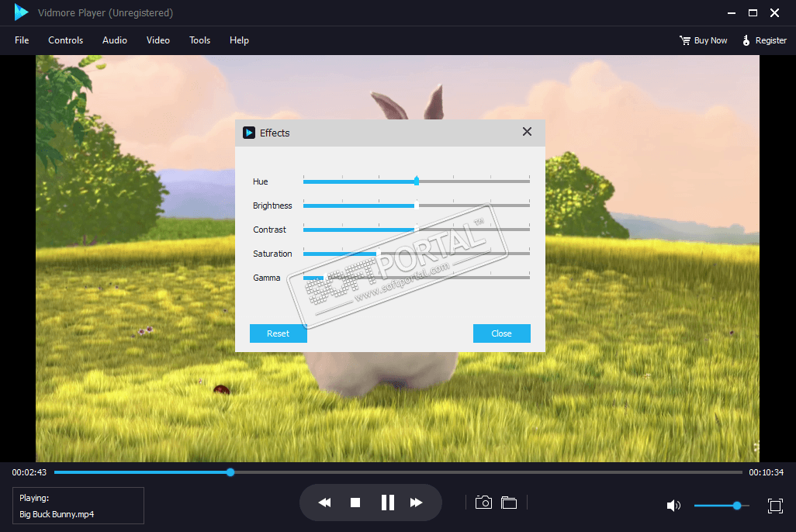Click the Saturation slider track
This screenshot has width=796, height=532.
[417, 254]
